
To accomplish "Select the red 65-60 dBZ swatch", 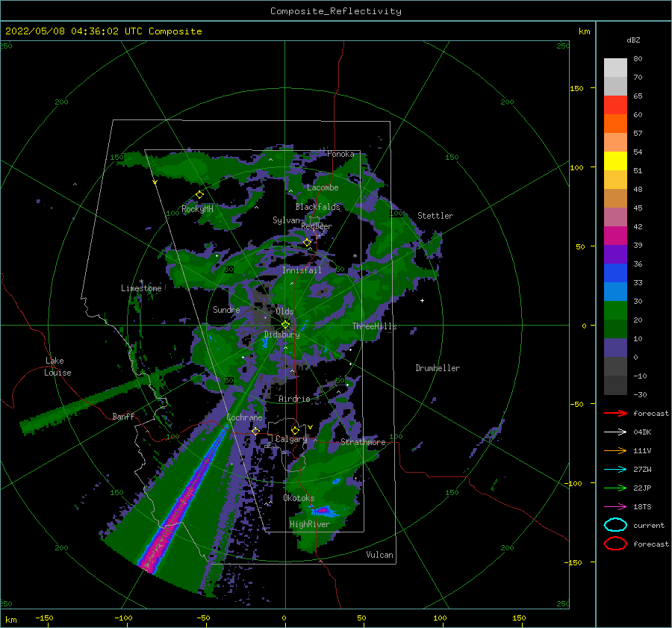I will click(x=615, y=105).
